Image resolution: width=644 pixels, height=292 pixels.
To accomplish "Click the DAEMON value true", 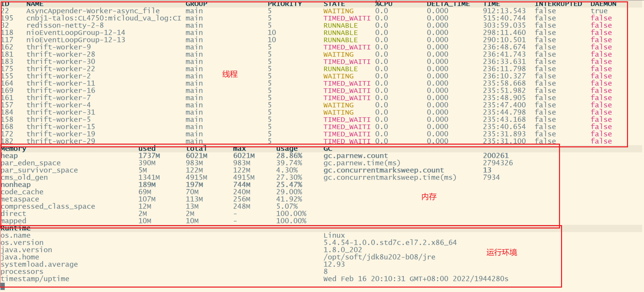I will click(x=599, y=11).
